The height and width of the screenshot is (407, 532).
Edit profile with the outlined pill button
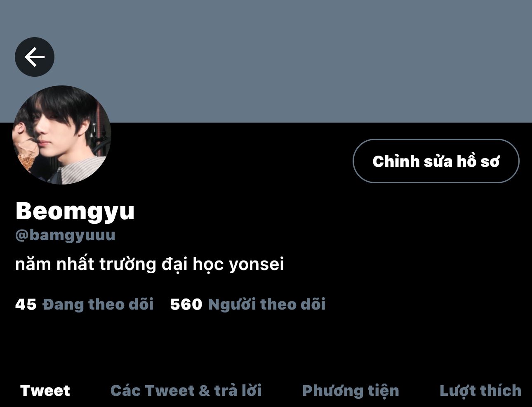[x=436, y=161]
